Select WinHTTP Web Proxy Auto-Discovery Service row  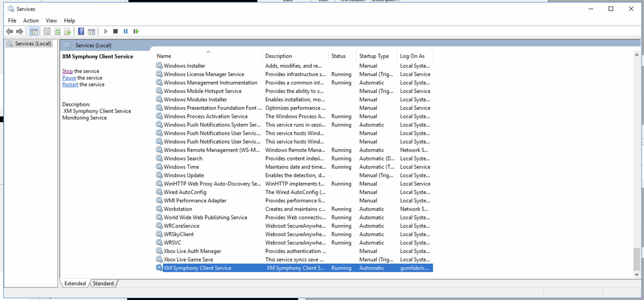[294, 184]
